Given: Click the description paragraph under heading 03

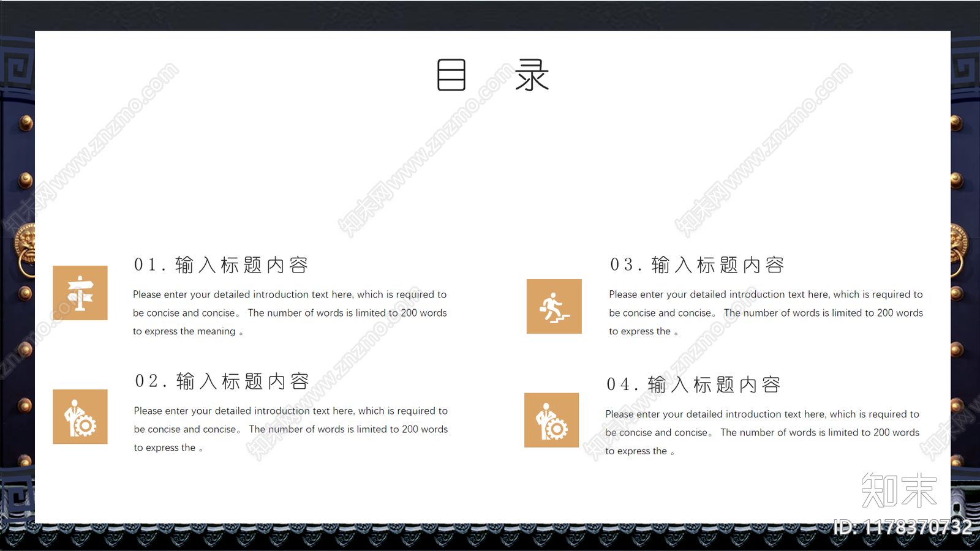Looking at the screenshot, I should click(766, 313).
